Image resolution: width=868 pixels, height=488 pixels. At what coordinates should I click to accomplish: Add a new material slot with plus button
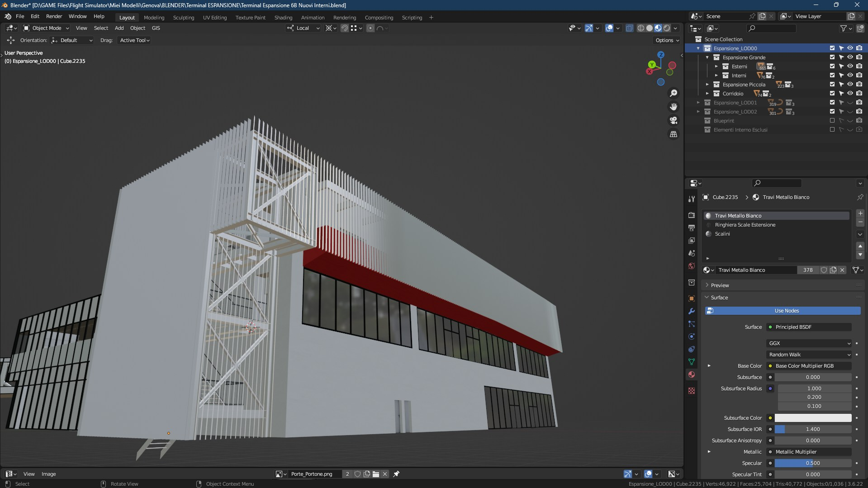(860, 213)
